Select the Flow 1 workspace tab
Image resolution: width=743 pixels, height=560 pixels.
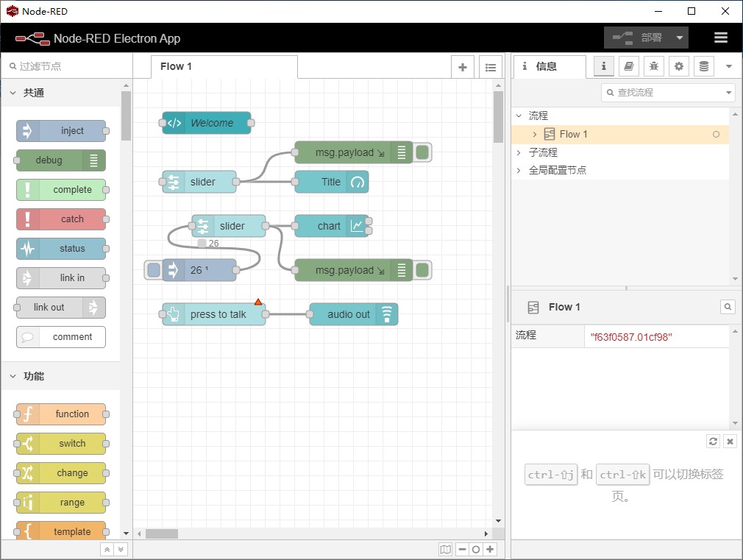(x=177, y=66)
